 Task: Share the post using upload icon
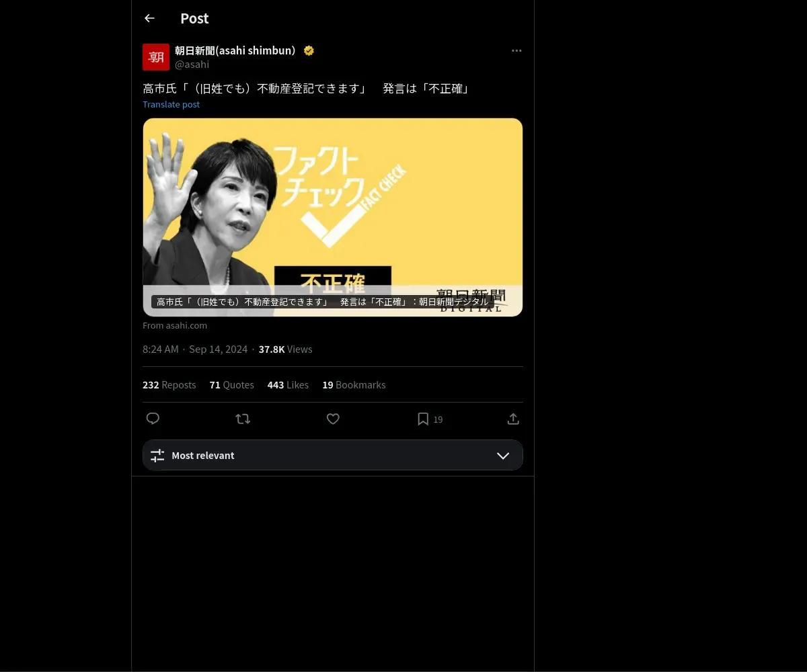click(513, 419)
